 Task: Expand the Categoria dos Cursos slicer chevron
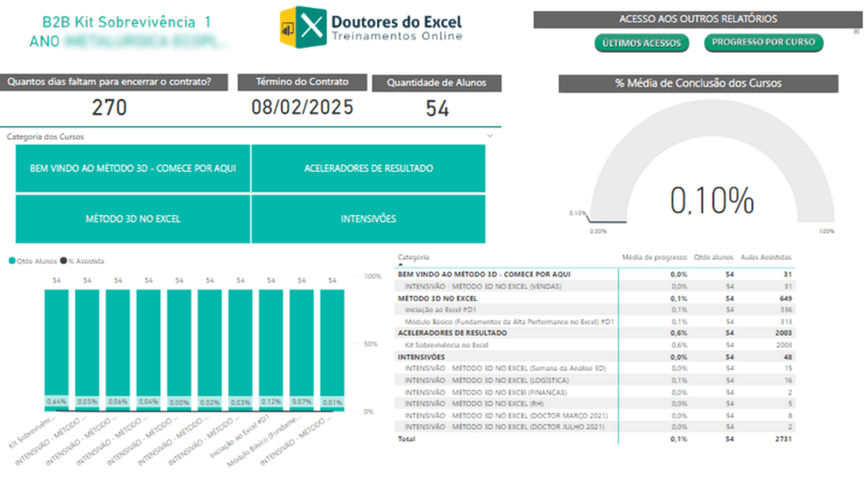tap(490, 136)
